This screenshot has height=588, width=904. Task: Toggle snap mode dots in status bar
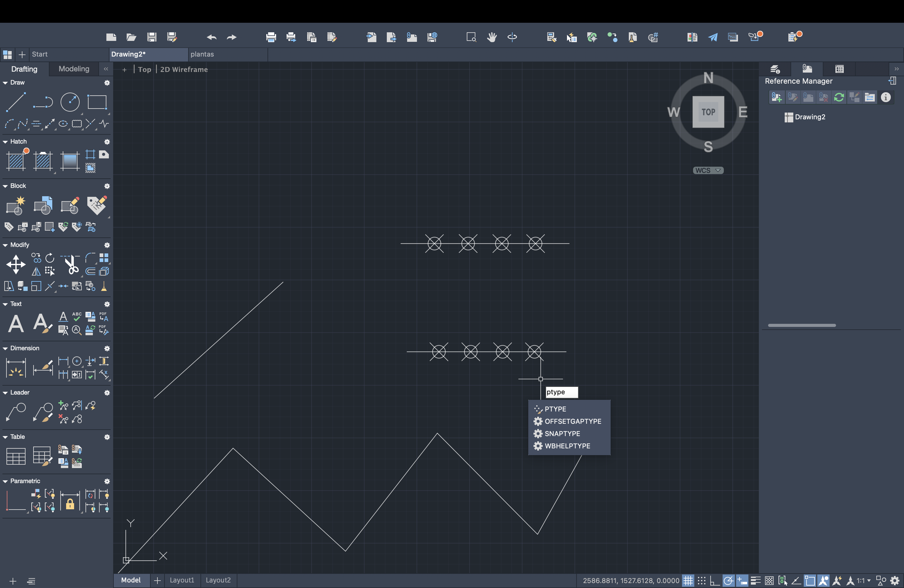[x=701, y=581]
